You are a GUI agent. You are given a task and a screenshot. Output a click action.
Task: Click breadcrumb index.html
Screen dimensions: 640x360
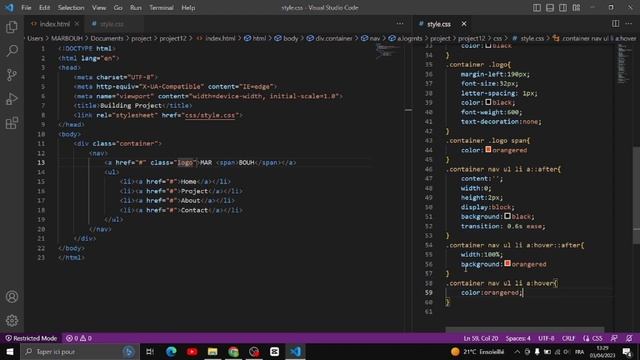pyautogui.click(x=216, y=38)
